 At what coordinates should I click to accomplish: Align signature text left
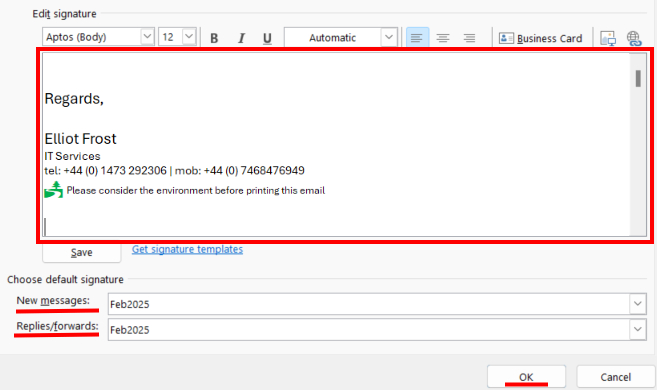417,38
